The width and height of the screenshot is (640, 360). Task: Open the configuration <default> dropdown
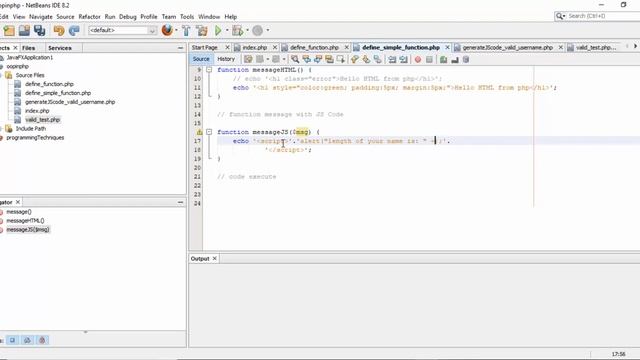pyautogui.click(x=122, y=31)
